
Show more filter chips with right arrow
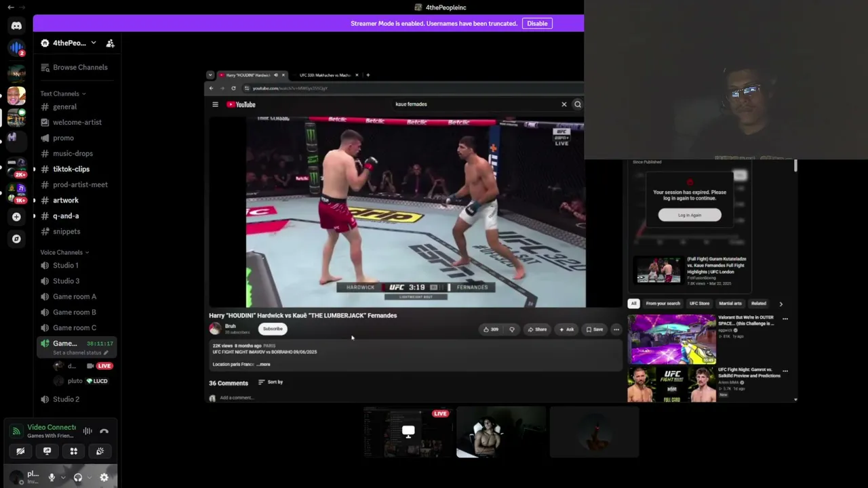(x=781, y=304)
